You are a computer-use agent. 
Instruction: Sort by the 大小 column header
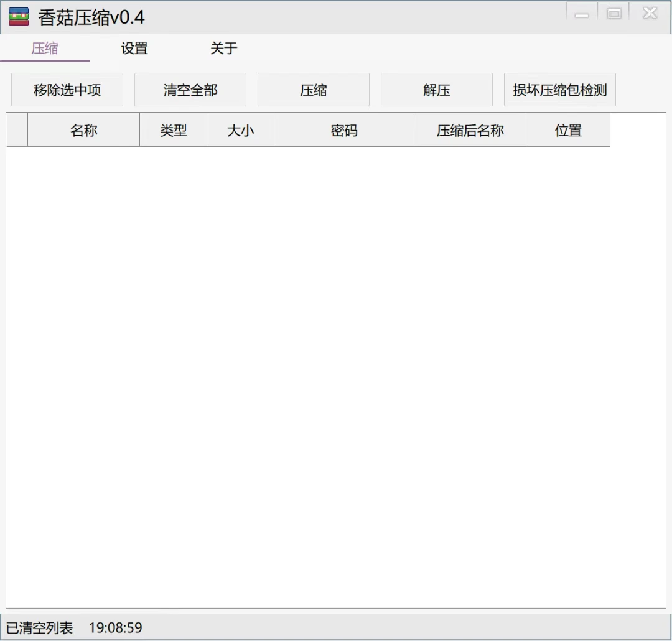pyautogui.click(x=240, y=129)
